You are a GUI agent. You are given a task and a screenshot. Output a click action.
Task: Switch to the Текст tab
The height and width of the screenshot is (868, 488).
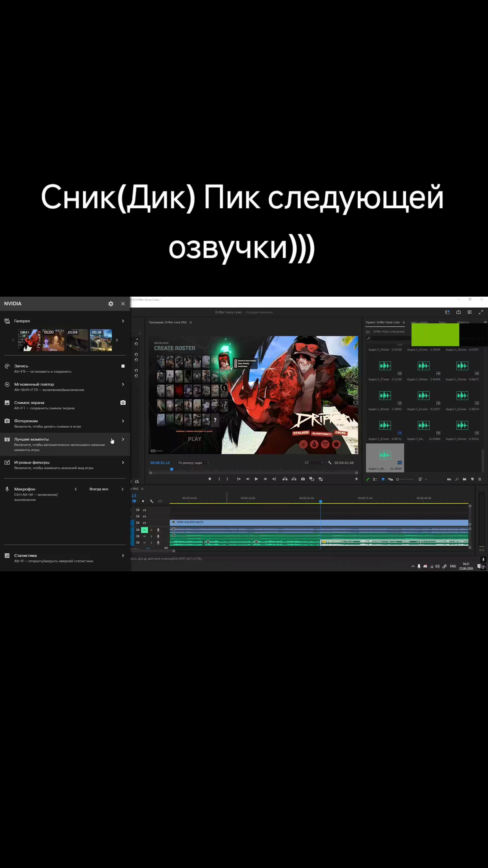442,322
